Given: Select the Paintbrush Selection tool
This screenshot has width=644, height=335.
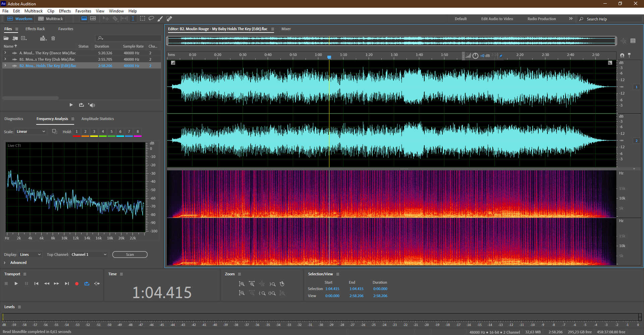Looking at the screenshot, I should point(160,19).
